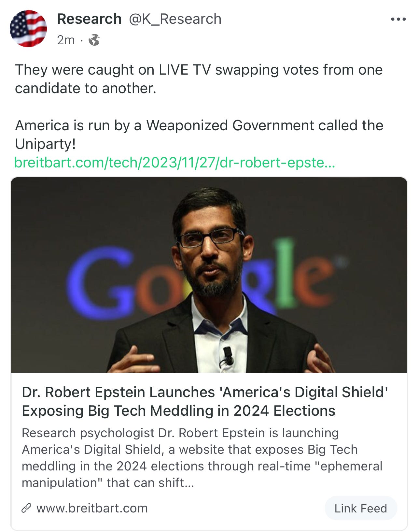Open the Dr. Robert Epstein article headline
Viewport: 418px width, 532px height.
(205, 401)
